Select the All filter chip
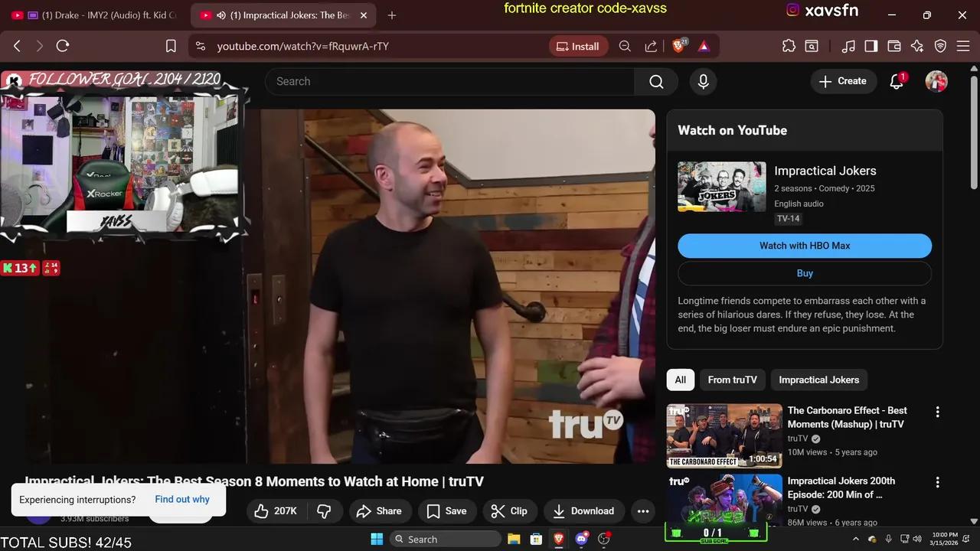980x551 pixels. pos(681,380)
